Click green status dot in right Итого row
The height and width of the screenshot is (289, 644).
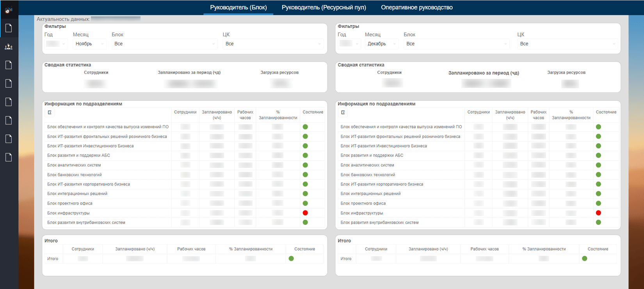point(584,259)
